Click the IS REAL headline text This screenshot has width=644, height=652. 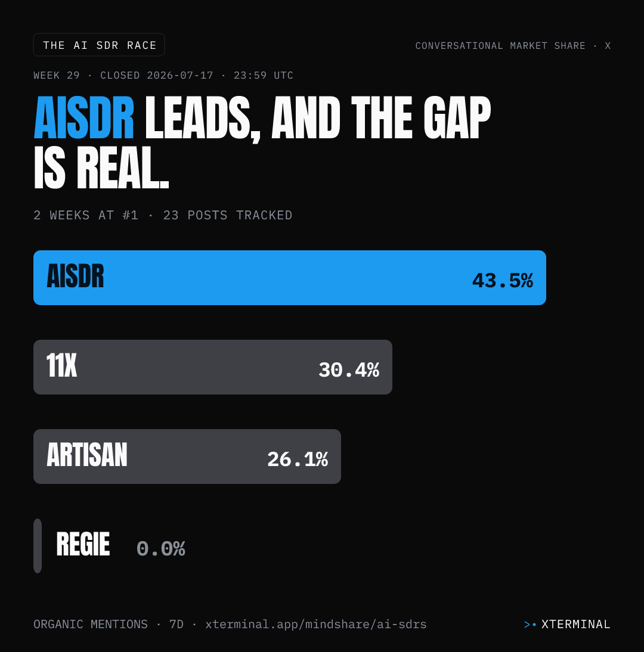101,168
